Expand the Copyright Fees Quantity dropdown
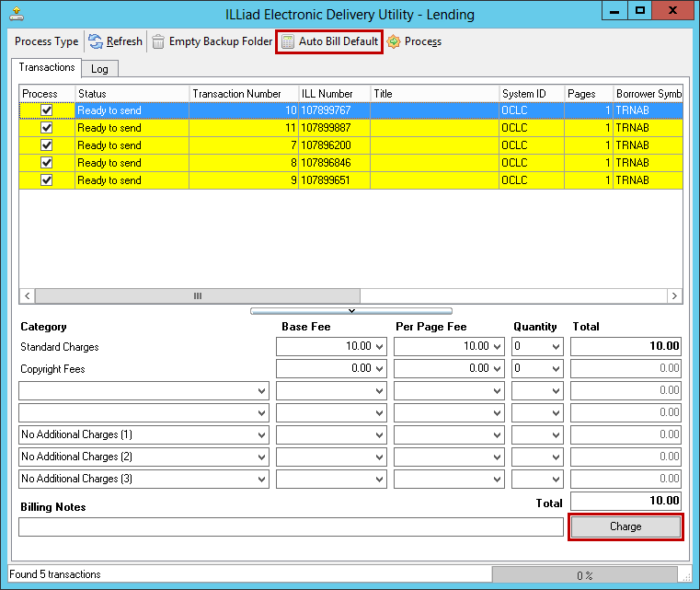This screenshot has width=700, height=590. (x=556, y=369)
